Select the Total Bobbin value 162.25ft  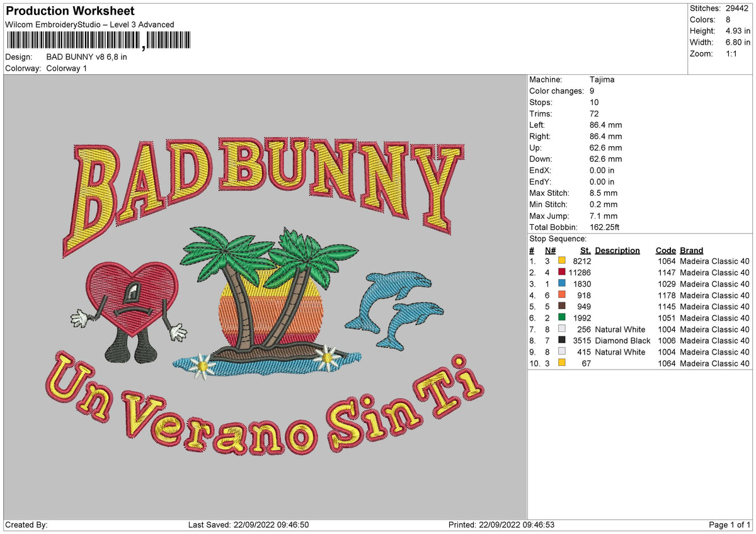[605, 227]
